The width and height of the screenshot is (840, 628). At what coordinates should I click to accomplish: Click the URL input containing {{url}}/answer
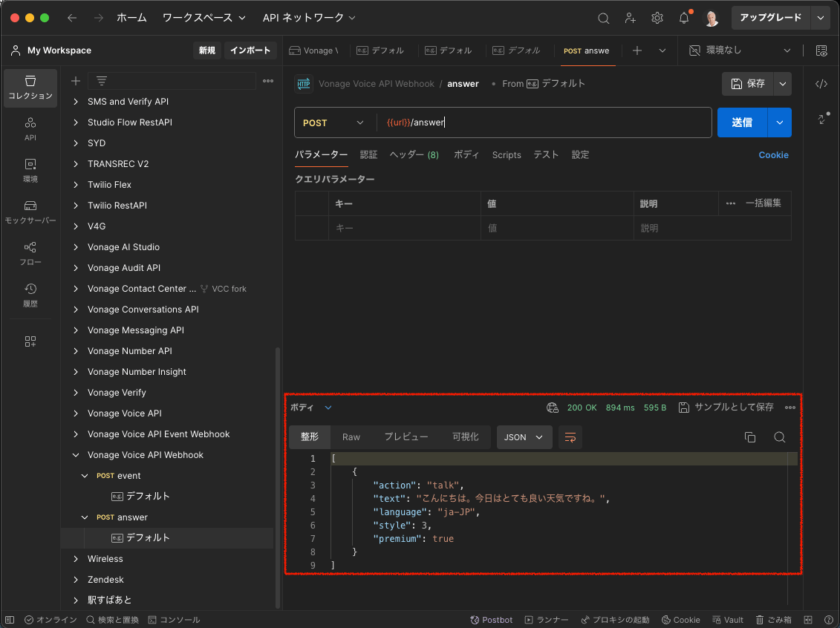tap(520, 122)
